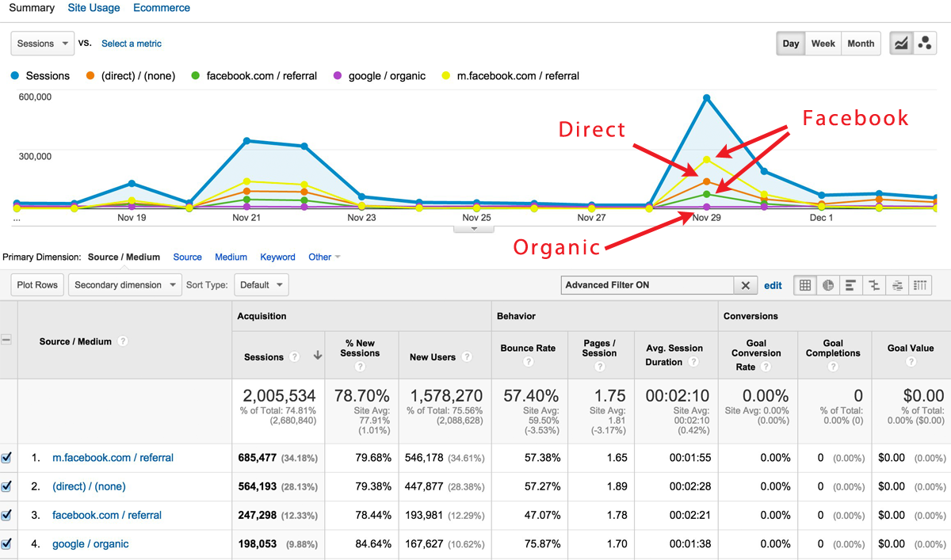Click the Week time granularity button
Image resolution: width=951 pixels, height=560 pixels.
823,44
